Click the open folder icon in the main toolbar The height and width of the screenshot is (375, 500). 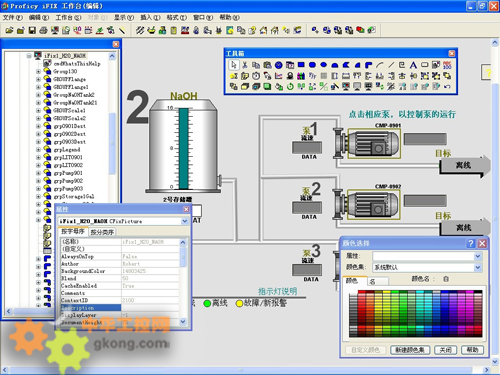click(9, 31)
